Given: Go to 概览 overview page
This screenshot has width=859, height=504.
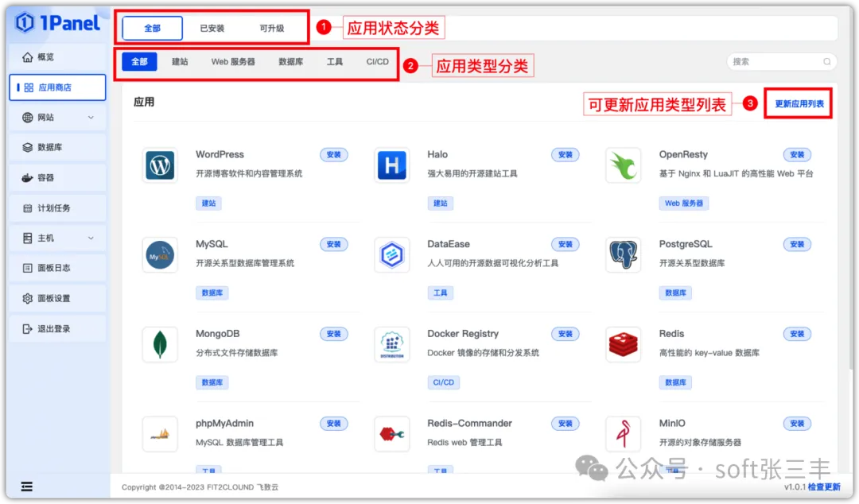Looking at the screenshot, I should coord(57,57).
